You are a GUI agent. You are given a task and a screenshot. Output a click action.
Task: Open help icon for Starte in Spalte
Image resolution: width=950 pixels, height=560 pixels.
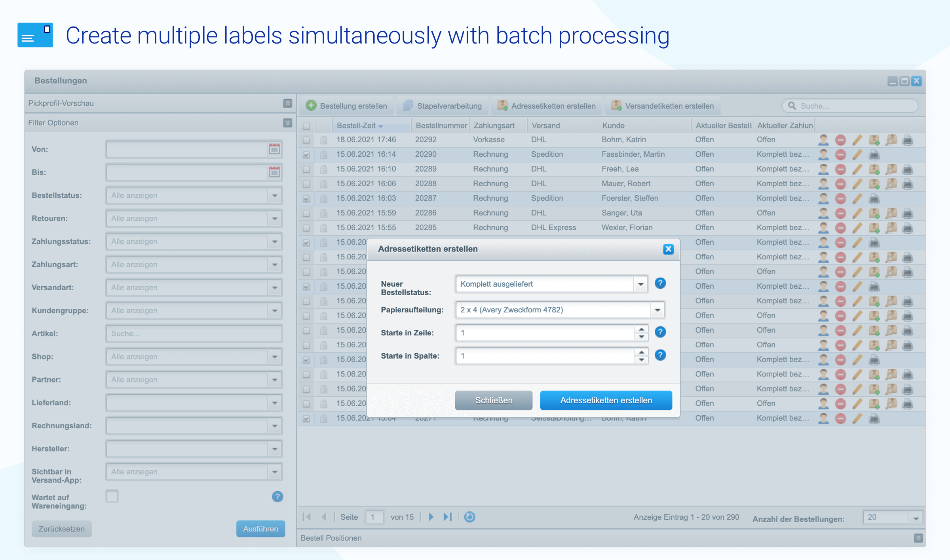(660, 355)
